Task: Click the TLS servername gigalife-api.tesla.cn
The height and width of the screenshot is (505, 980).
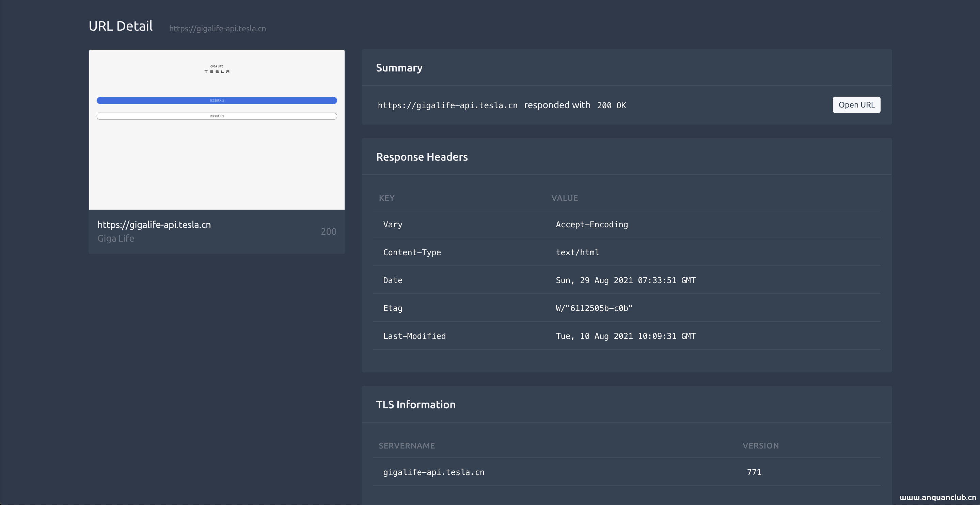Action: coord(434,472)
